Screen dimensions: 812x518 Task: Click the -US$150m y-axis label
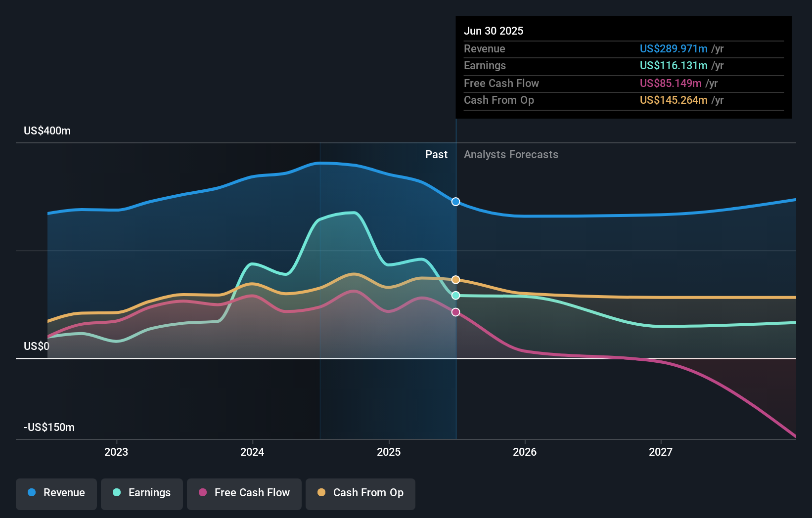pyautogui.click(x=49, y=427)
